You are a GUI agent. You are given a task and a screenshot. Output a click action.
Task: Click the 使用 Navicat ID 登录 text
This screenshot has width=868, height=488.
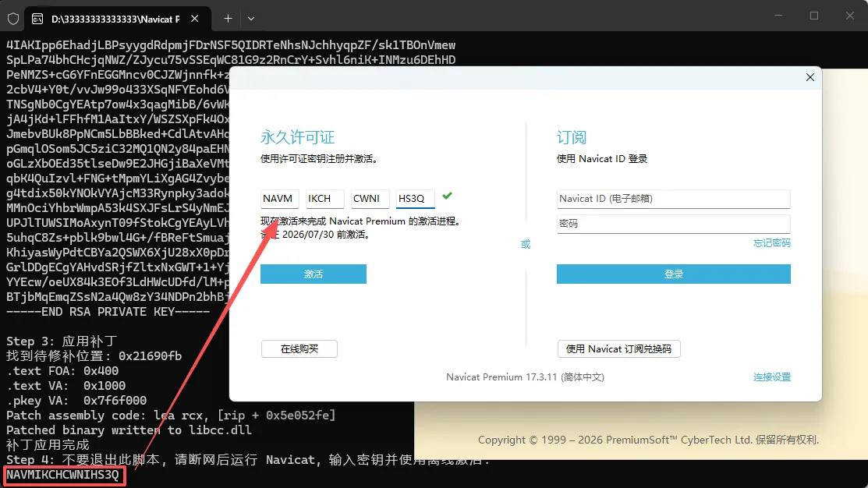pos(602,159)
